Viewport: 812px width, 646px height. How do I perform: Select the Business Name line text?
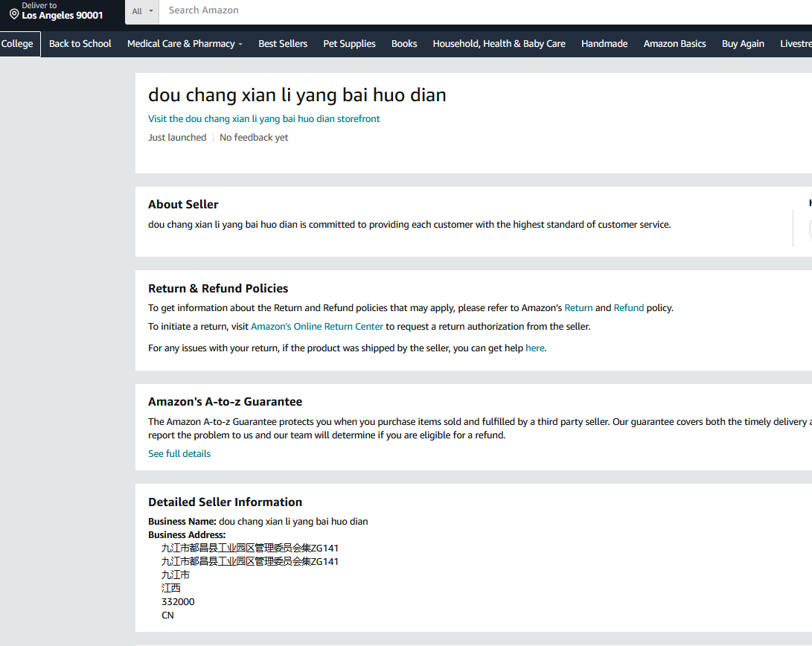coord(258,522)
